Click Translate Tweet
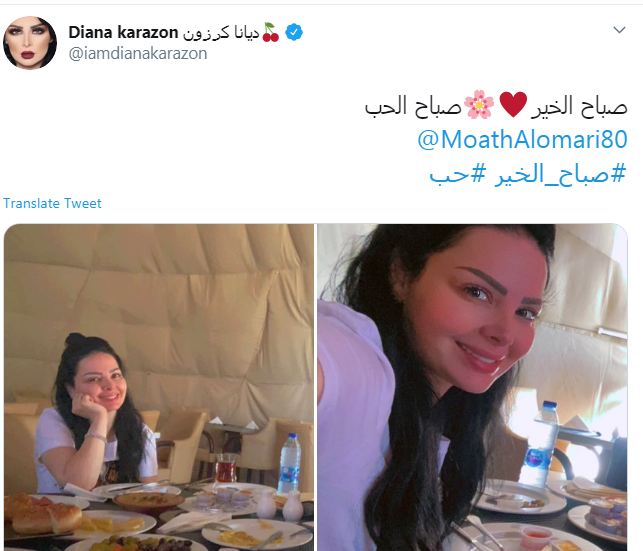Image resolution: width=643 pixels, height=551 pixels. click(52, 203)
